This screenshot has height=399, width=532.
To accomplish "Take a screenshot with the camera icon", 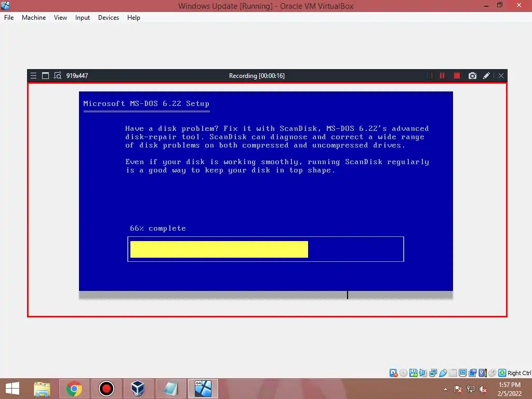I will [x=472, y=76].
